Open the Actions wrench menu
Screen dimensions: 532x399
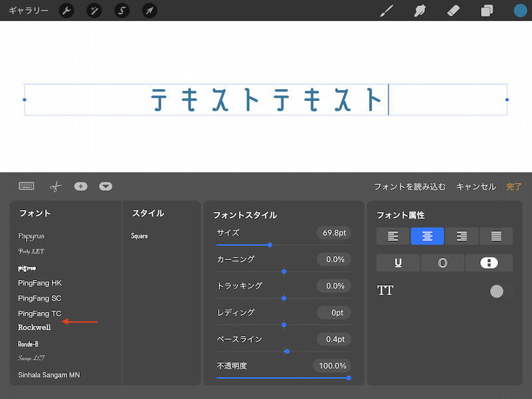pyautogui.click(x=66, y=11)
